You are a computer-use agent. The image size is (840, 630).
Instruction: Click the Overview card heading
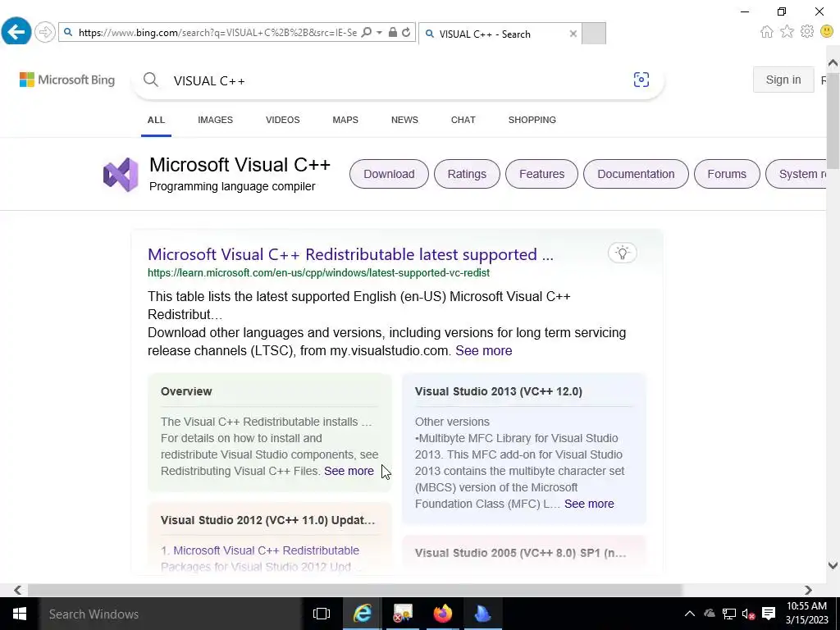pyautogui.click(x=186, y=391)
